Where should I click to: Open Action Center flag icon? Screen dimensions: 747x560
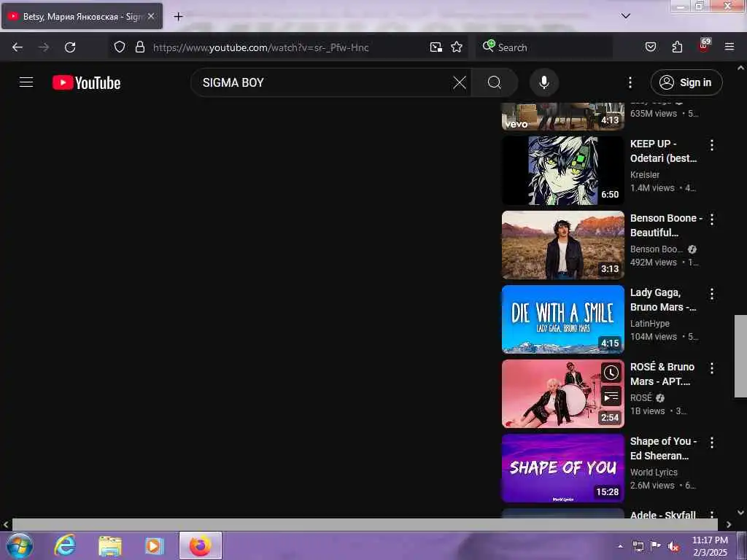(x=656, y=546)
